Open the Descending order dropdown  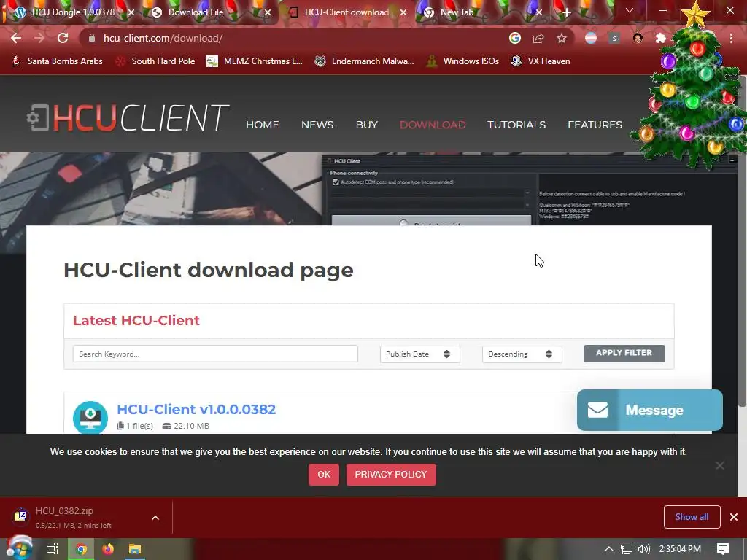coord(522,354)
